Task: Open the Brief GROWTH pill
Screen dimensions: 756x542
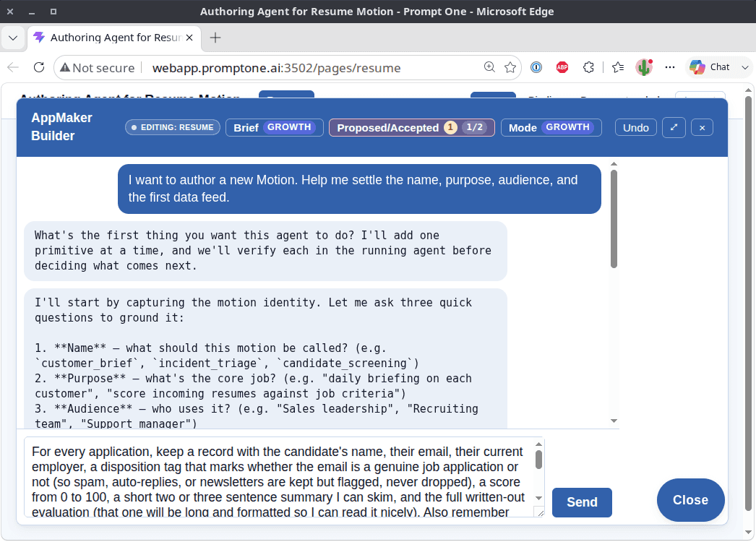Action: (275, 128)
